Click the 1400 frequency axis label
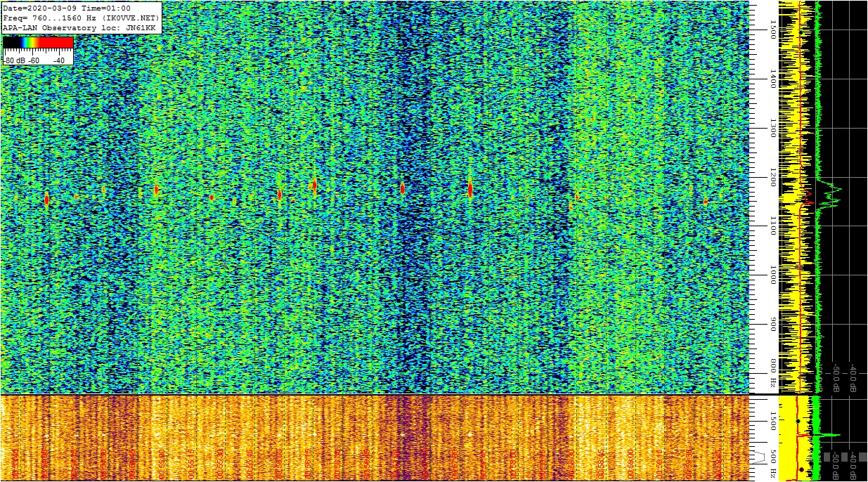This screenshot has width=868, height=482. [772, 79]
